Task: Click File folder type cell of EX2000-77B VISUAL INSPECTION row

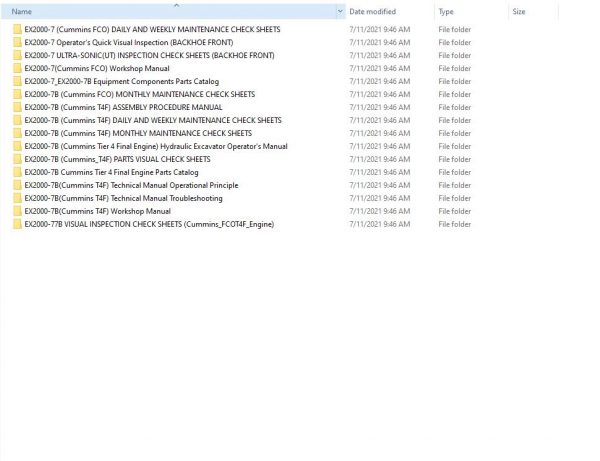Action: tap(455, 225)
